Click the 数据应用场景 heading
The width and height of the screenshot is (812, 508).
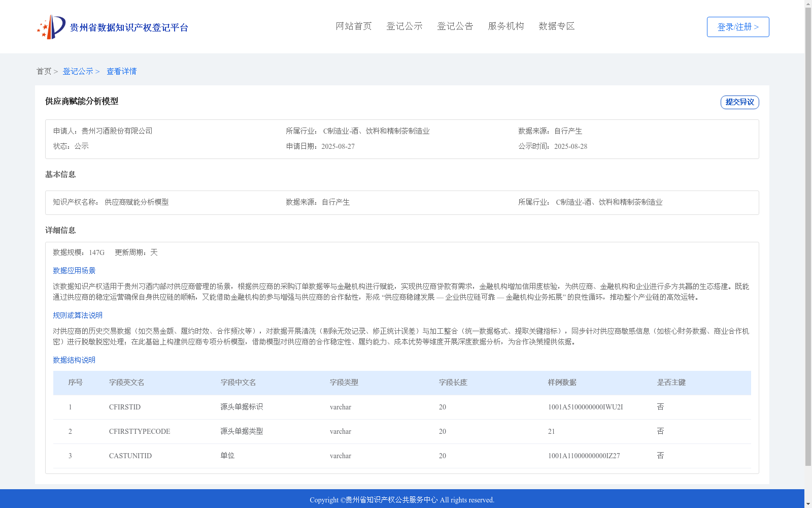pos(74,271)
